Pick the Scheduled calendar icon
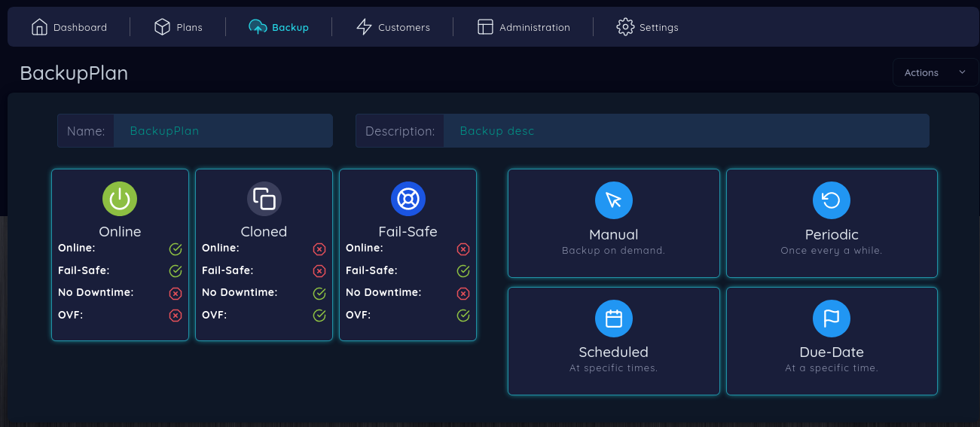The width and height of the screenshot is (980, 427). pyautogui.click(x=613, y=319)
